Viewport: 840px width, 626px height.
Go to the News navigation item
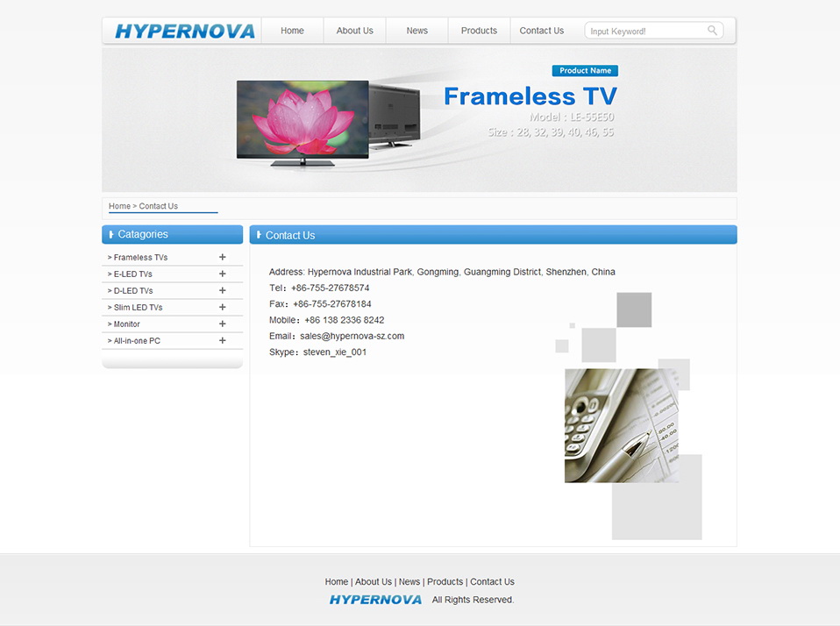[416, 31]
